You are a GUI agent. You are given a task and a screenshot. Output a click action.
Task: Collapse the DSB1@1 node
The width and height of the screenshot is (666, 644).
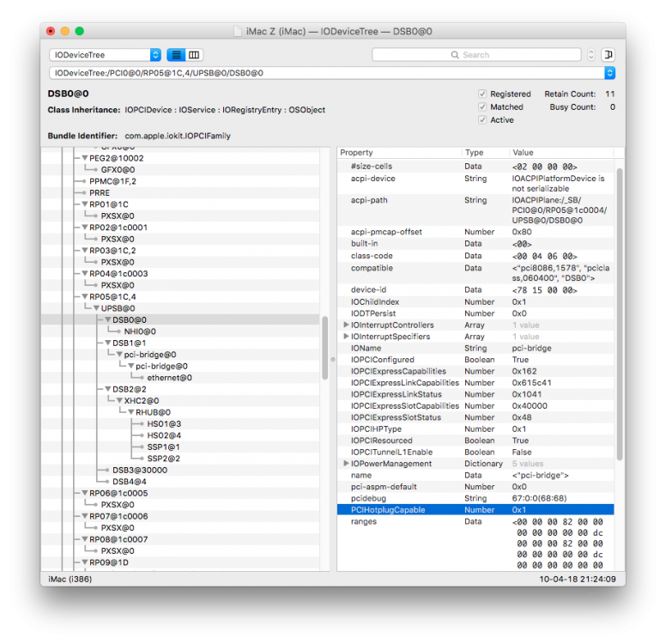108,343
